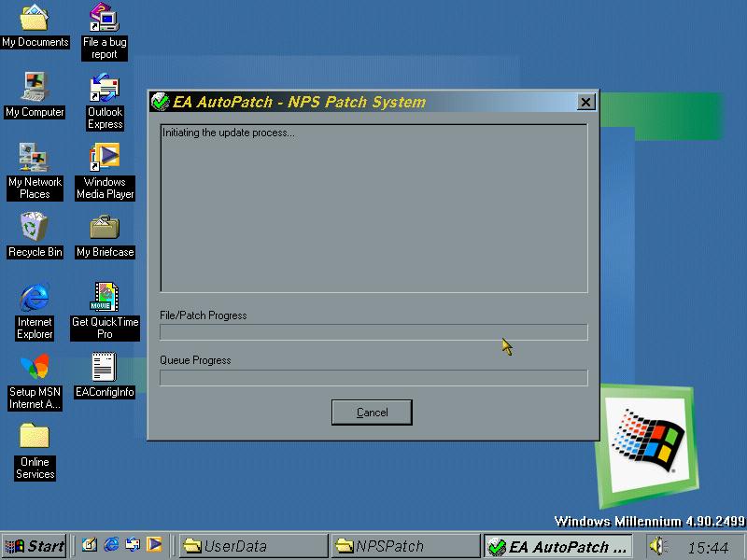Select the Outlook Express desktop shortcut
This screenshot has width=747, height=560.
[105, 89]
